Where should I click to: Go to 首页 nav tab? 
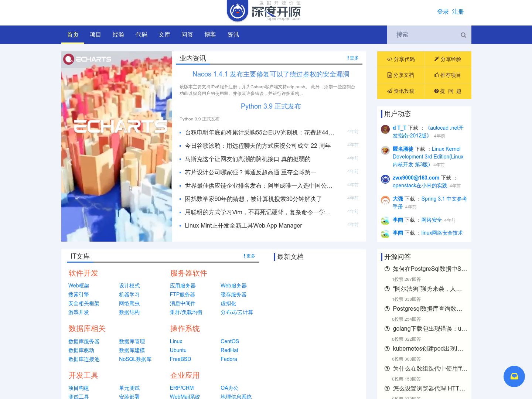click(x=73, y=35)
